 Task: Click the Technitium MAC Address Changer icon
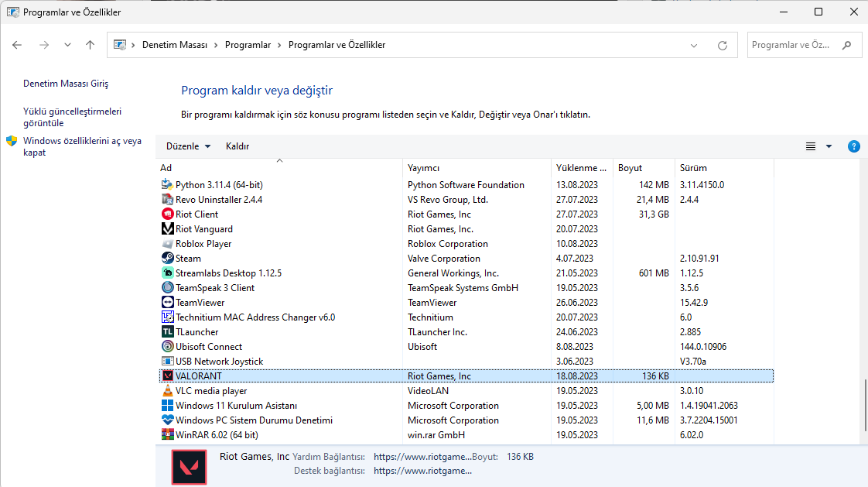(167, 317)
